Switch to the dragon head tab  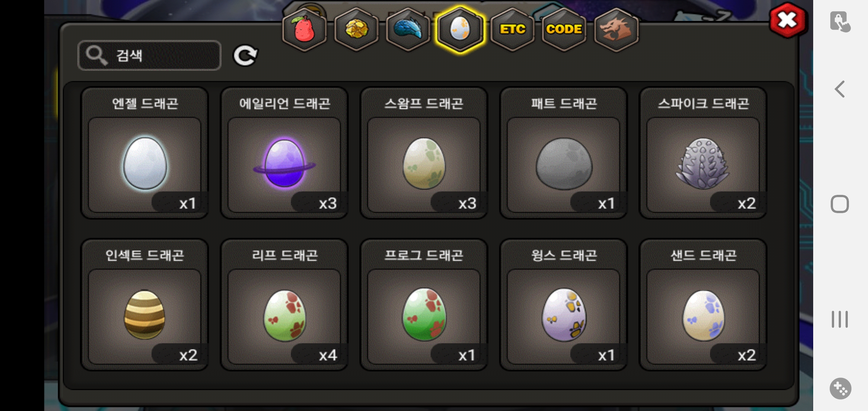616,29
